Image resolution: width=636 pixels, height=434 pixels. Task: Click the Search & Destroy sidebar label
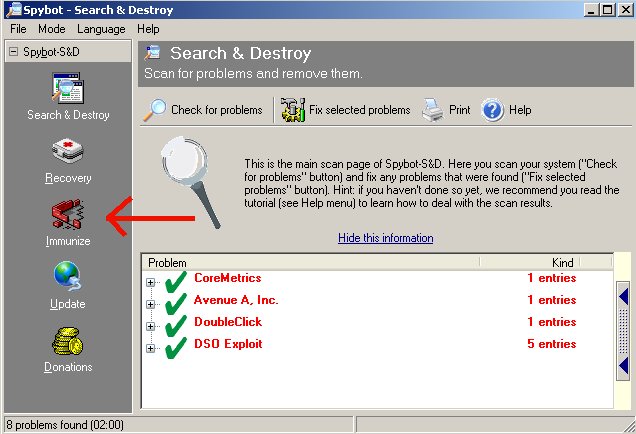pos(68,115)
